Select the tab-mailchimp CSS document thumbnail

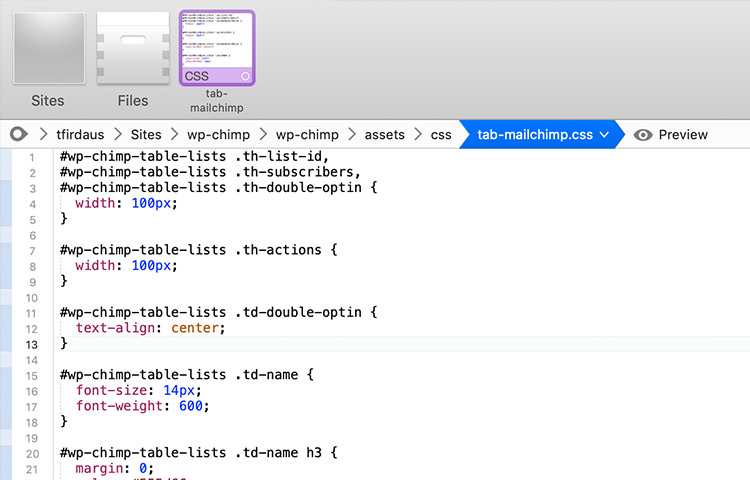tap(217, 48)
